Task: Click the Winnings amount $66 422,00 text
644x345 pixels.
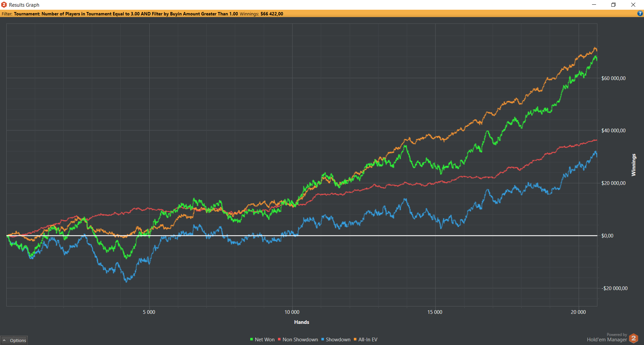Action: [x=272, y=14]
